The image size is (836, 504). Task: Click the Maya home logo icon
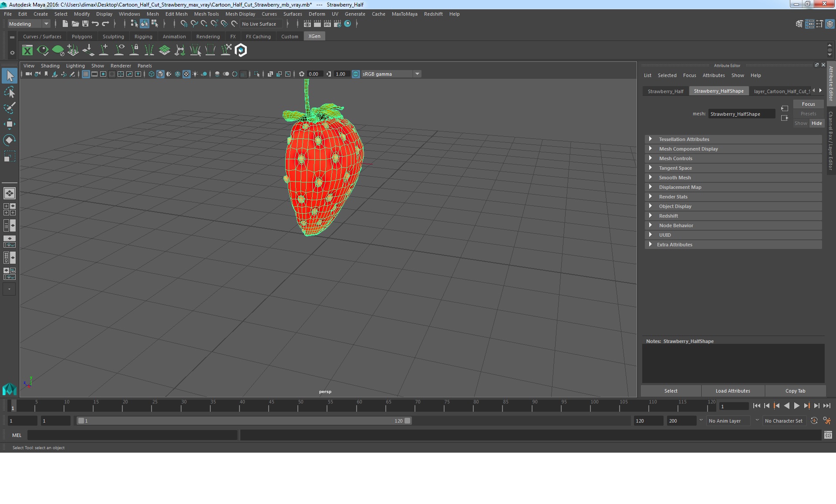[x=9, y=389]
